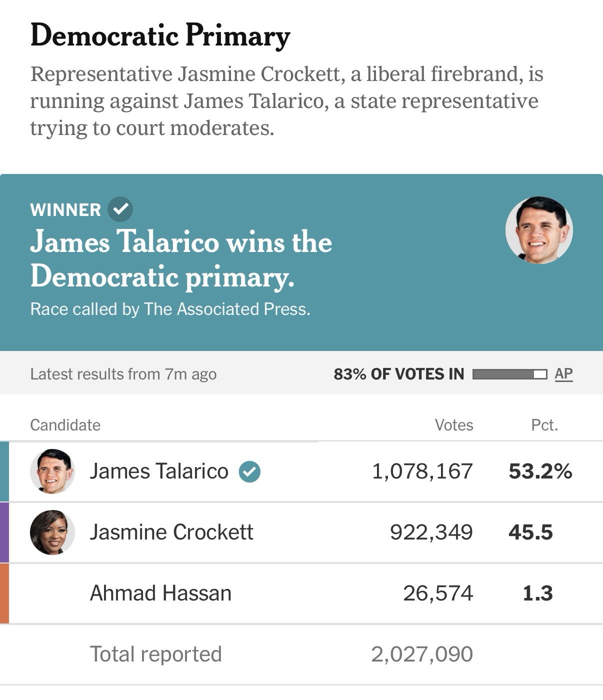The height and width of the screenshot is (700, 603).
Task: Click the Votes column header
Action: pos(453,425)
